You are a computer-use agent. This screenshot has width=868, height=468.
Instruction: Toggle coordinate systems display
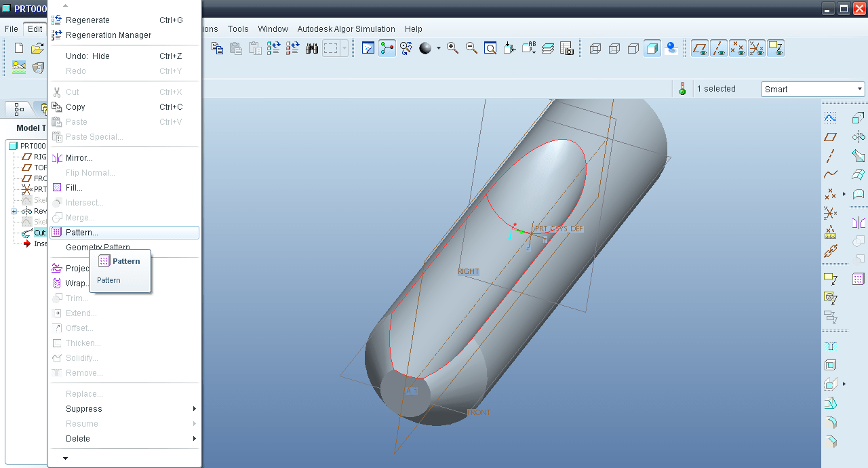pos(757,48)
